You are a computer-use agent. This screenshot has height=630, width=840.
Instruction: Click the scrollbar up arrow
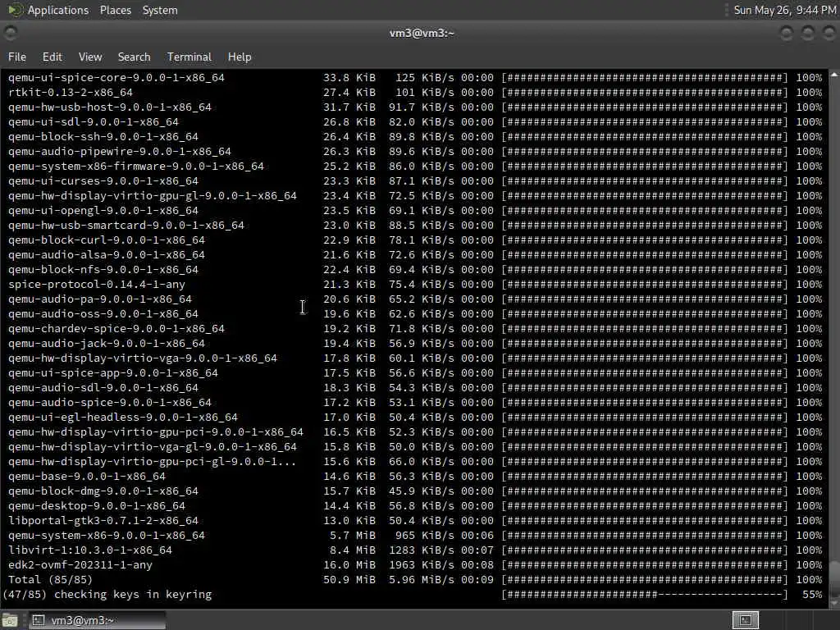(x=834, y=75)
